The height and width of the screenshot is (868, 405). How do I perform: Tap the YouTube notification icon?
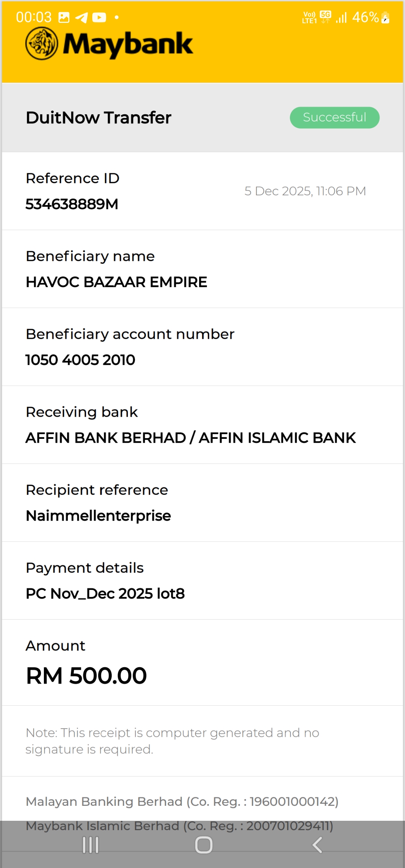[x=99, y=18]
